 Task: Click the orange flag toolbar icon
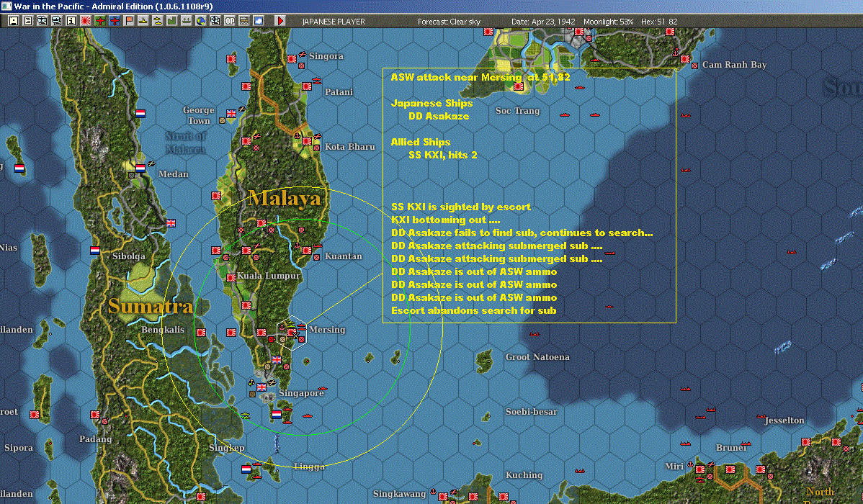pos(129,21)
